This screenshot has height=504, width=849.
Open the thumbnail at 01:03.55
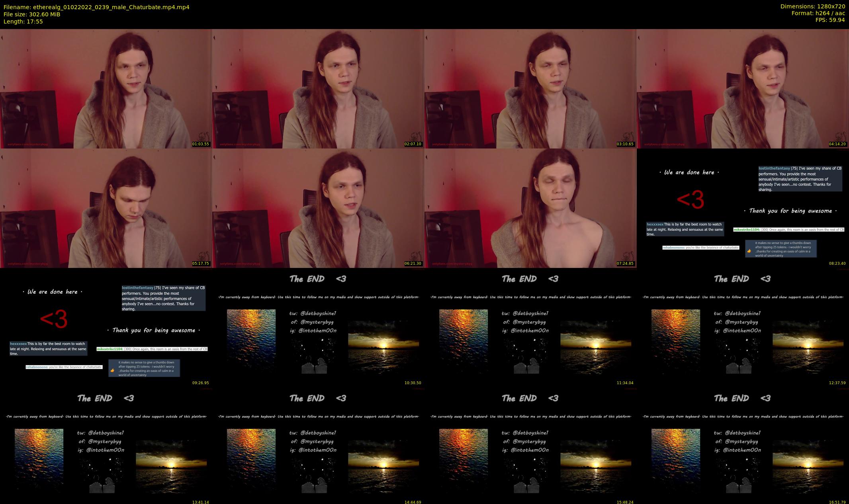[106, 88]
